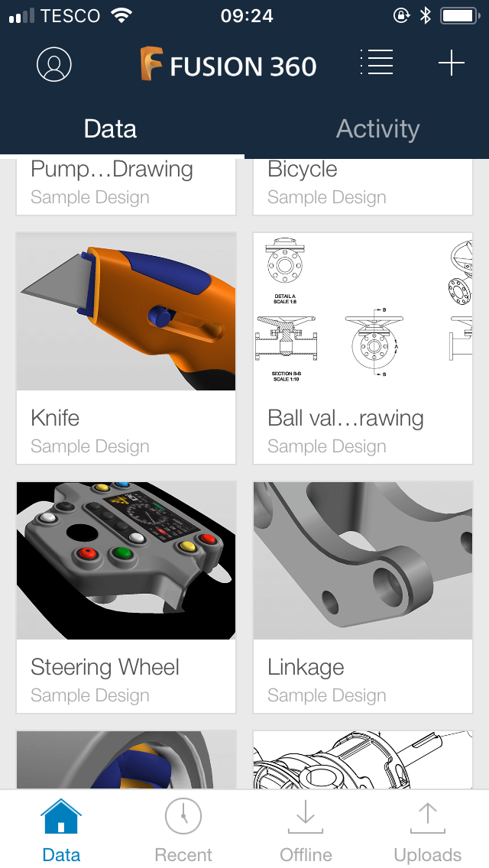This screenshot has height=868, width=489.
Task: Open the Data home icon in bottom bar
Action: point(61,817)
